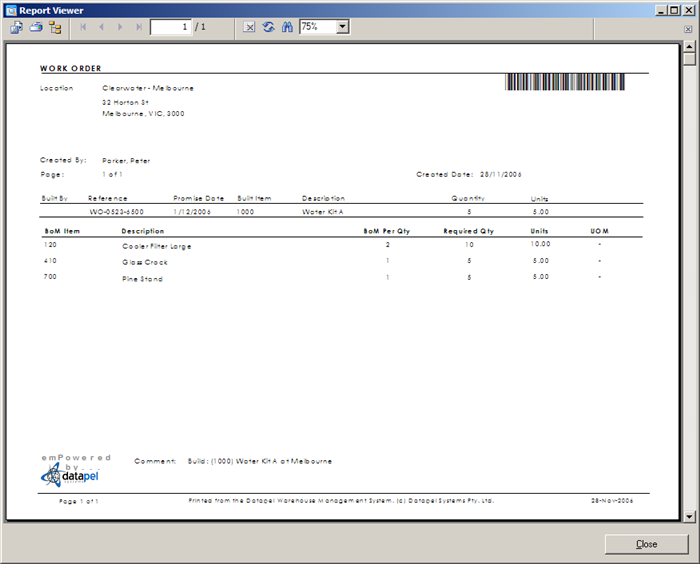Screen dimensions: 700x564
Task: Close the current view tab
Action: tap(688, 30)
